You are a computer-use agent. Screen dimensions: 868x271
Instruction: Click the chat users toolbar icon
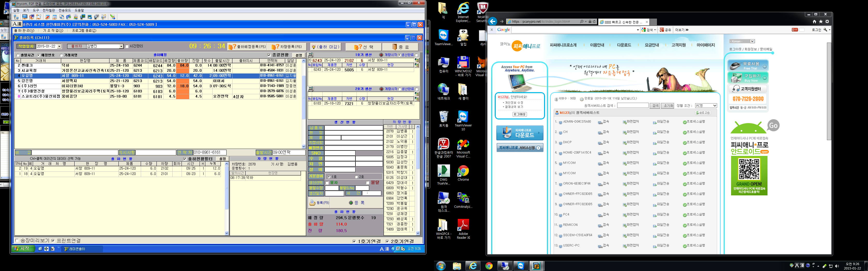[76, 17]
